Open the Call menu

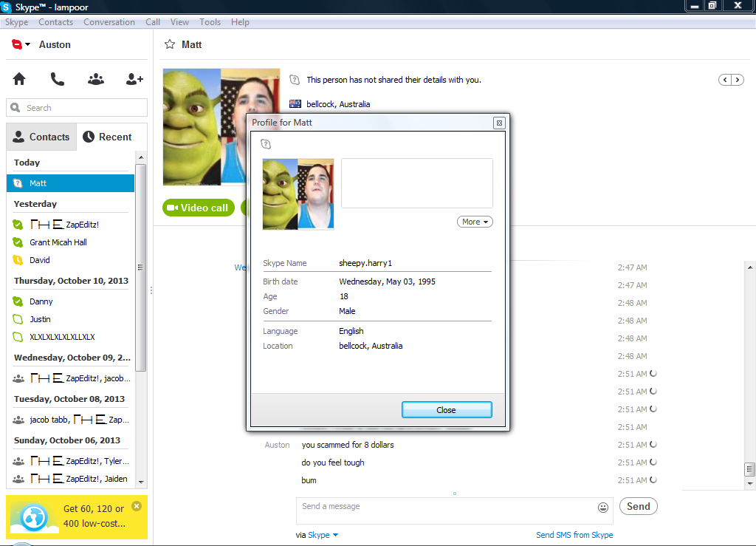pyautogui.click(x=153, y=22)
